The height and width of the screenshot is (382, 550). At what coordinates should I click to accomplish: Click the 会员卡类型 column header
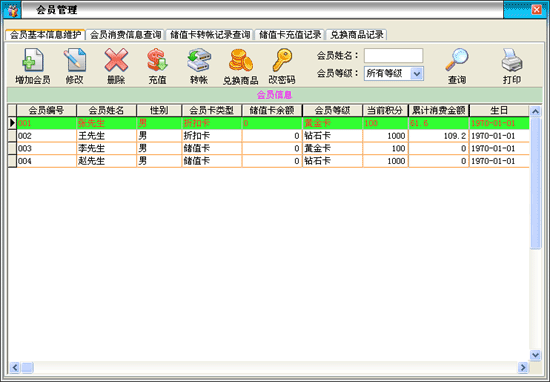(x=212, y=110)
